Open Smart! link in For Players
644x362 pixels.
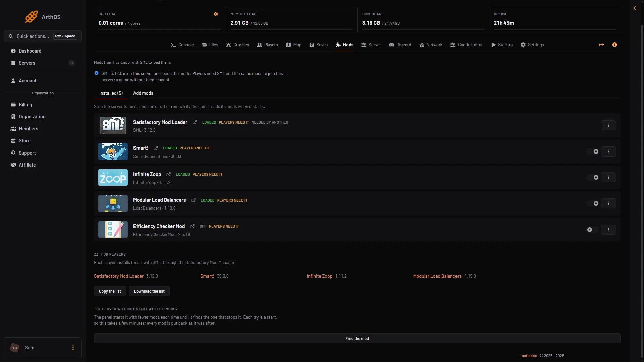tap(207, 276)
